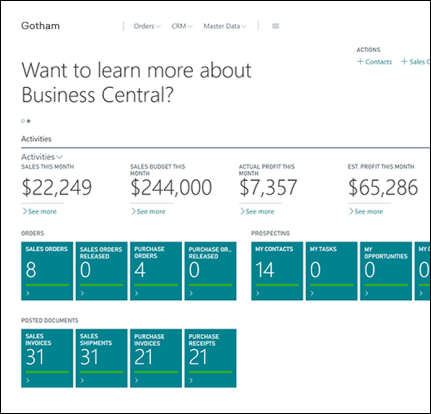Open the Purchase Invoices tile showing 21

point(156,358)
